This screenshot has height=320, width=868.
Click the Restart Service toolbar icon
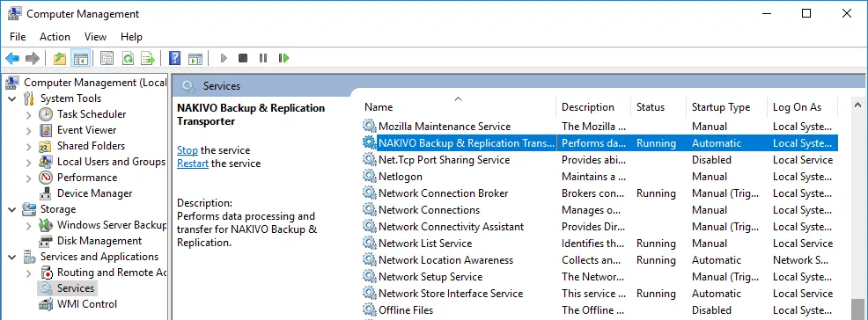[284, 58]
